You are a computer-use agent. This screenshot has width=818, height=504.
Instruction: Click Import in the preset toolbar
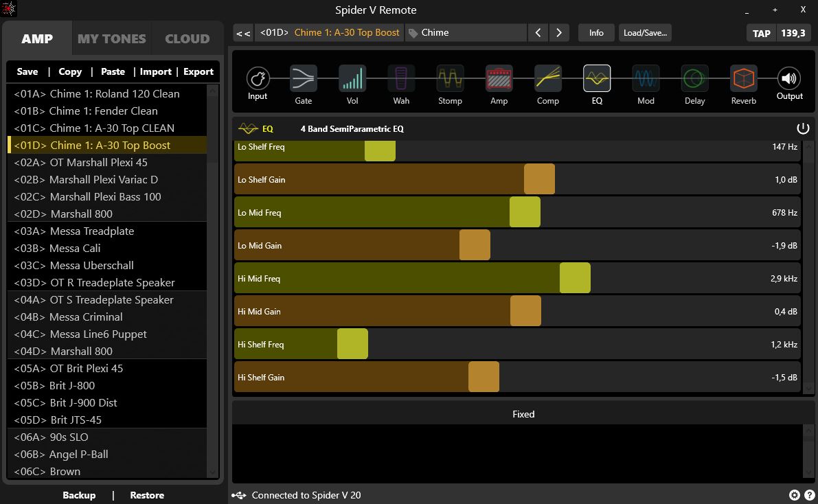155,71
